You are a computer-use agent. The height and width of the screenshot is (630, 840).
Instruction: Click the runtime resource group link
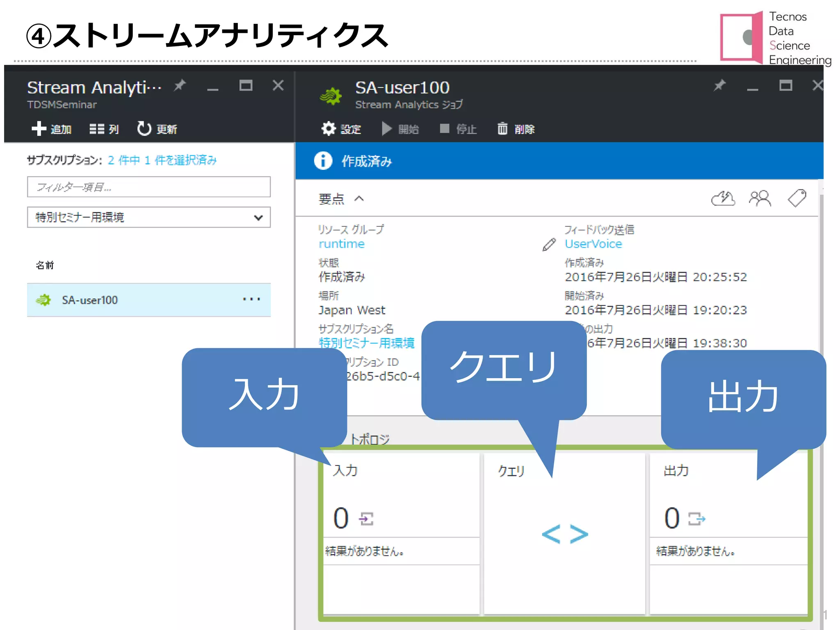point(341,244)
